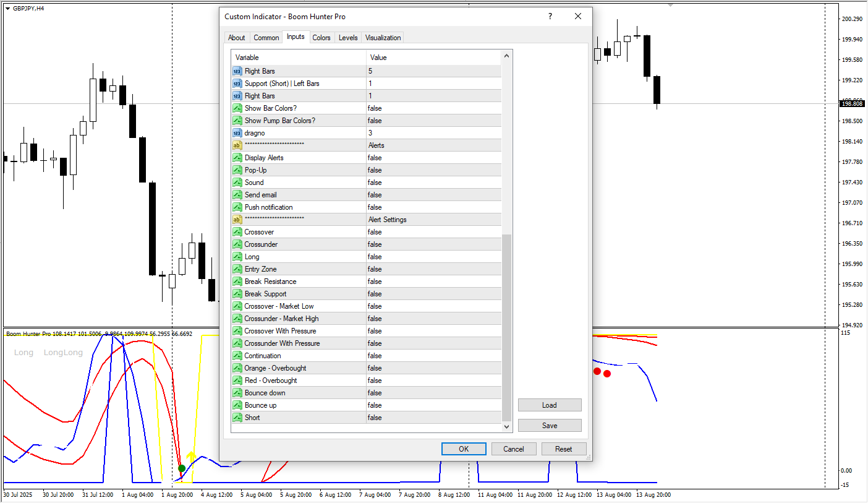Click the boolean icon beside Short
868x503 pixels.
coord(237,418)
